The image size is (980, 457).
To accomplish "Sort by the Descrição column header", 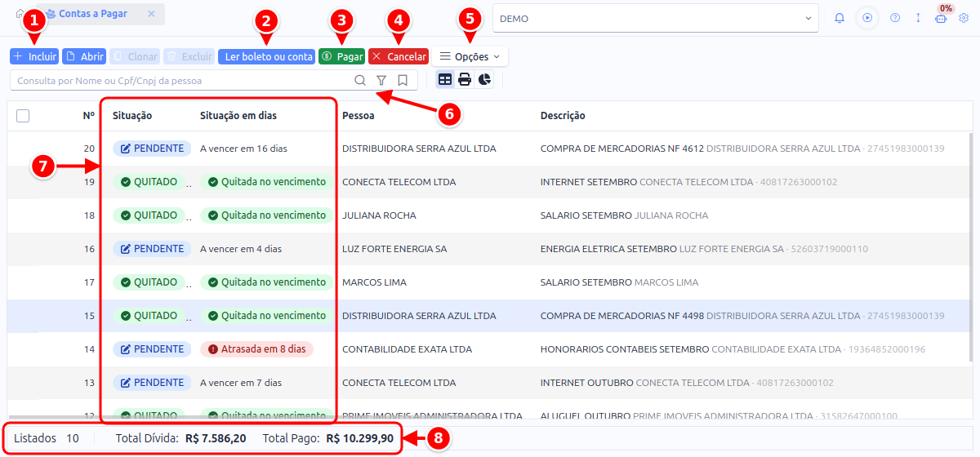I will [x=563, y=116].
